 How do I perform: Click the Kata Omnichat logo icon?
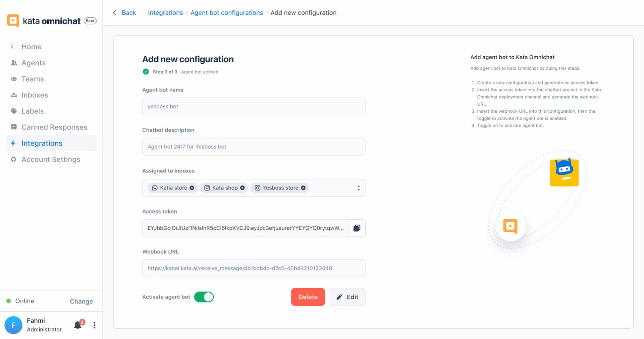pos(13,21)
